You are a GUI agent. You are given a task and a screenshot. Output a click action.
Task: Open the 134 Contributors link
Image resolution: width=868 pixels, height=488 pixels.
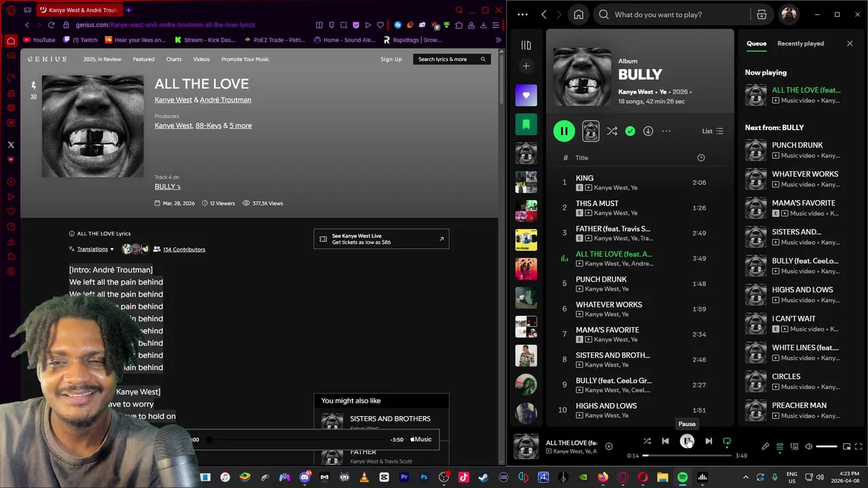click(x=184, y=249)
